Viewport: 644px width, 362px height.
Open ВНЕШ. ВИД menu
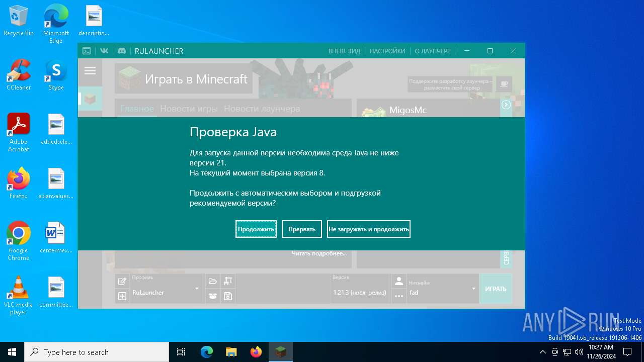[344, 51]
